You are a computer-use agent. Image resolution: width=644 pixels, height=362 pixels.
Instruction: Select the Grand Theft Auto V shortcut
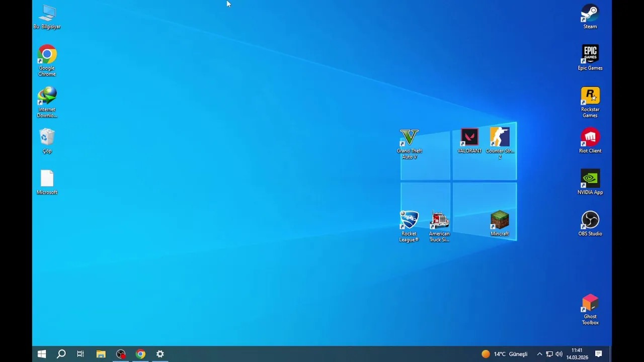[409, 144]
